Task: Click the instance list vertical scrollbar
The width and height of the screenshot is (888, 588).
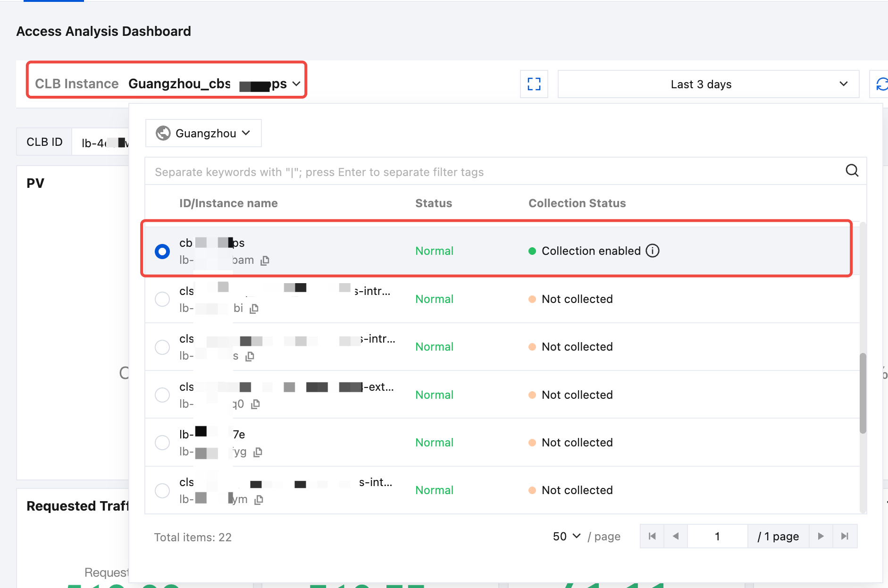Action: point(863,393)
